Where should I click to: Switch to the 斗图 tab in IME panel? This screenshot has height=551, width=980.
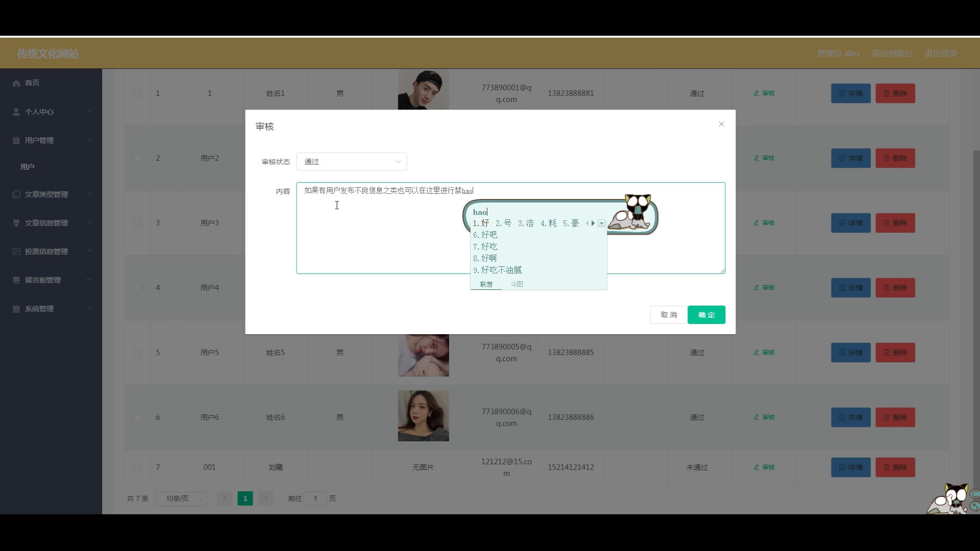point(517,284)
